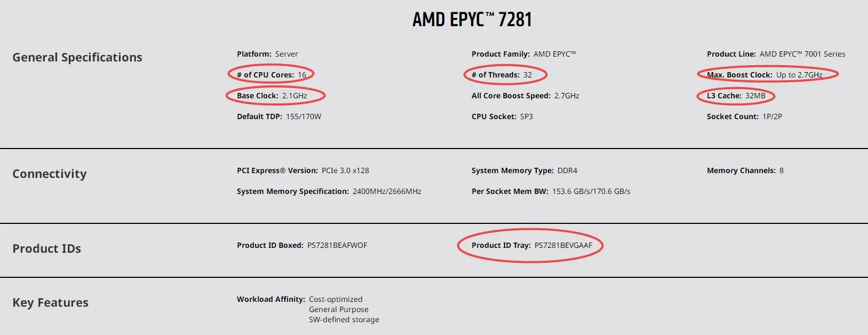Click the PCI Express Version entry
This screenshot has height=335, width=868.
coord(303,170)
